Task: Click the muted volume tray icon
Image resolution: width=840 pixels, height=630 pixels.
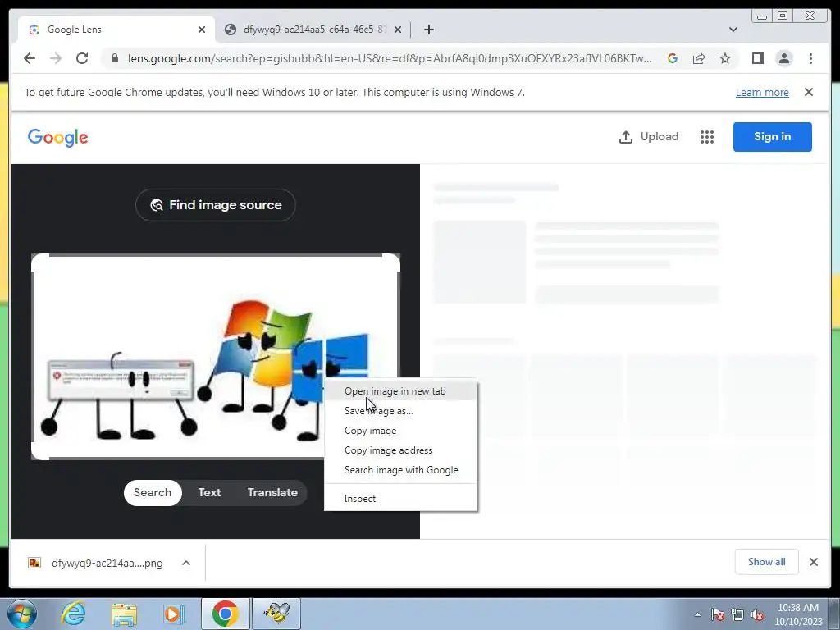Action: pyautogui.click(x=757, y=614)
